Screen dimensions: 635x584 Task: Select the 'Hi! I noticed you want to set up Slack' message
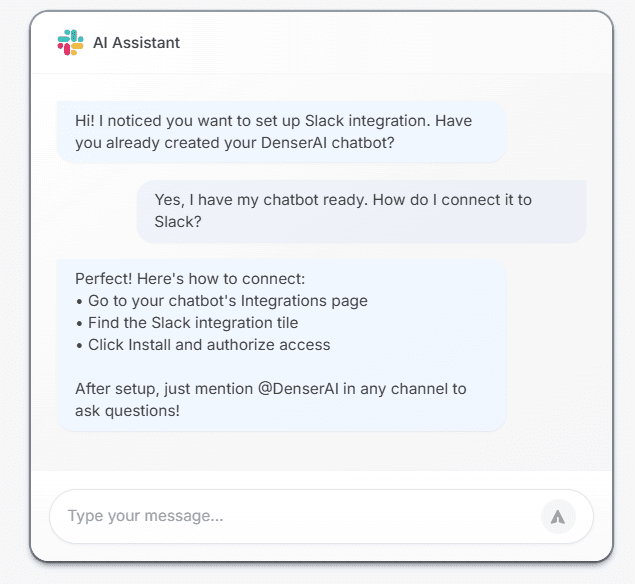click(x=281, y=132)
